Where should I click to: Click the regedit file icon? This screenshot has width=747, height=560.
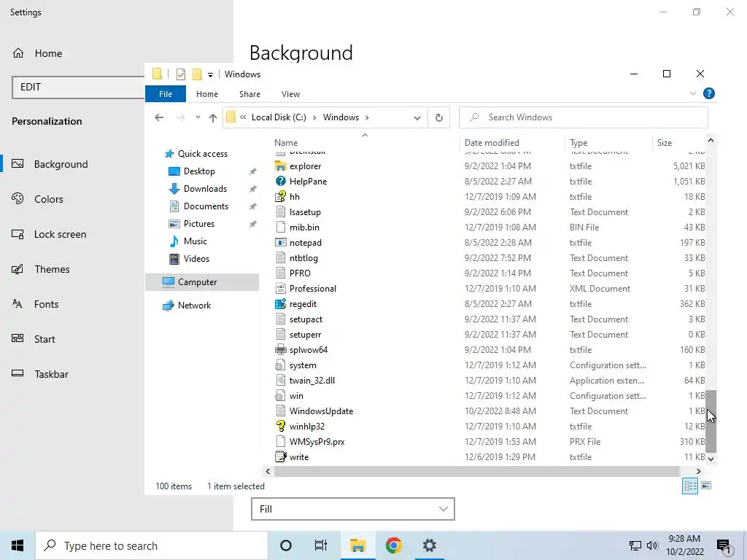pos(281,304)
